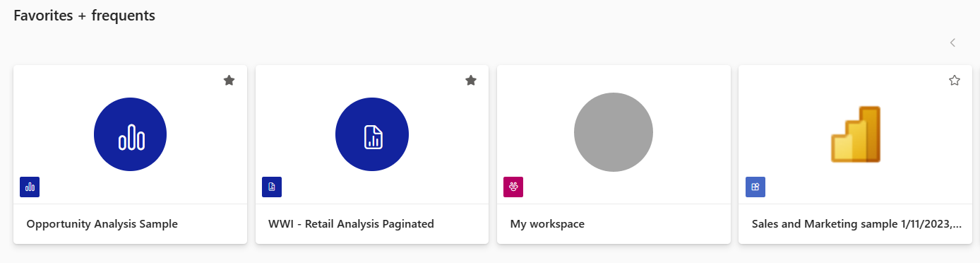The width and height of the screenshot is (980, 263).
Task: Open WWI - Retail Analysis Paginated title
Action: (x=351, y=224)
